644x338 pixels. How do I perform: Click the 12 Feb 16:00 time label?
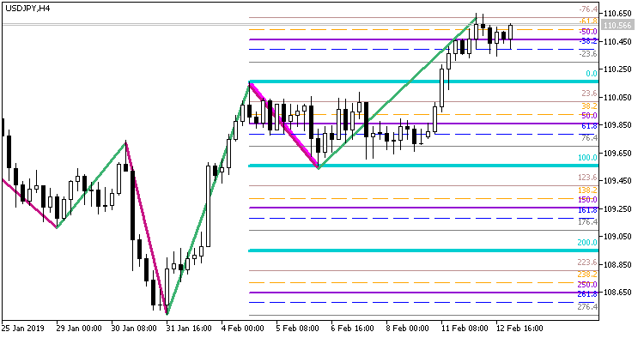[x=519, y=329]
